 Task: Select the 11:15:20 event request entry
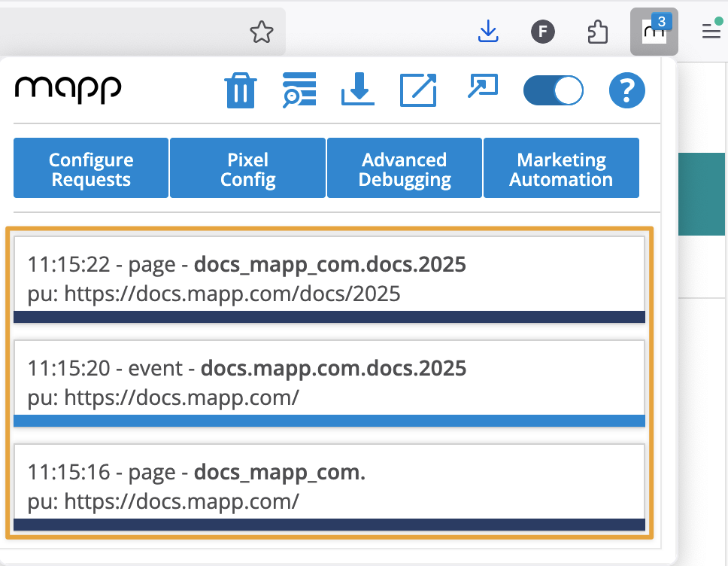click(x=329, y=383)
